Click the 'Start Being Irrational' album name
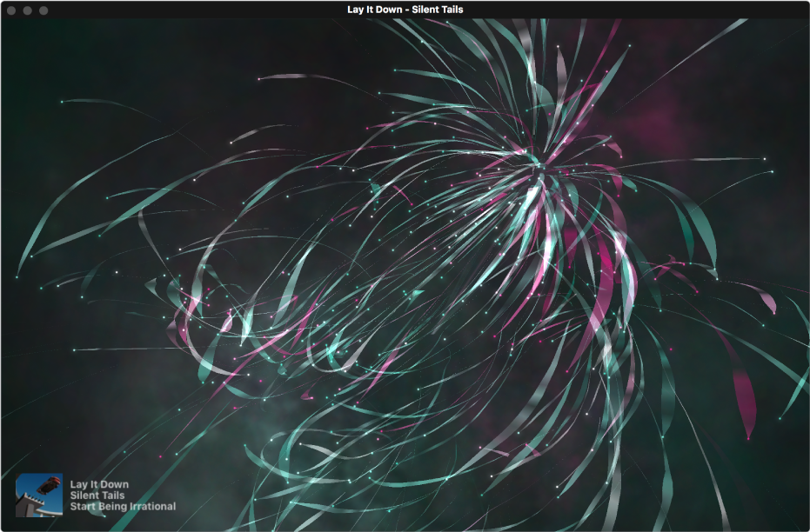 click(123, 506)
